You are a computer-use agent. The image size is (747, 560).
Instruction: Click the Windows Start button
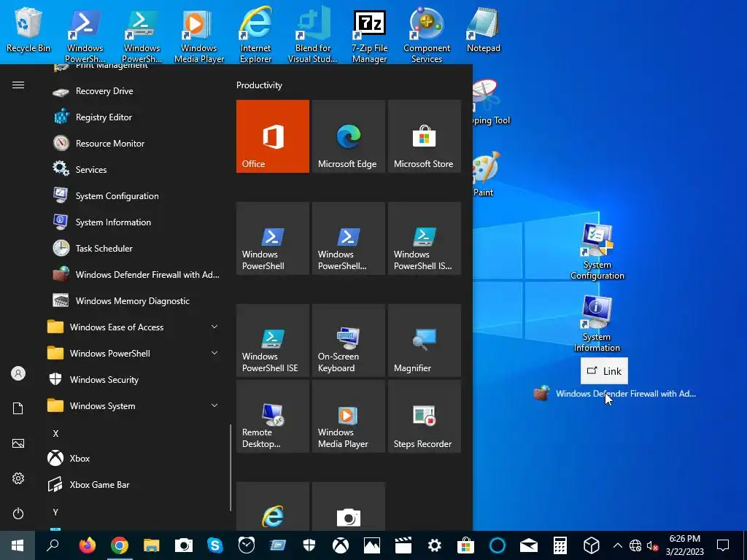click(18, 545)
